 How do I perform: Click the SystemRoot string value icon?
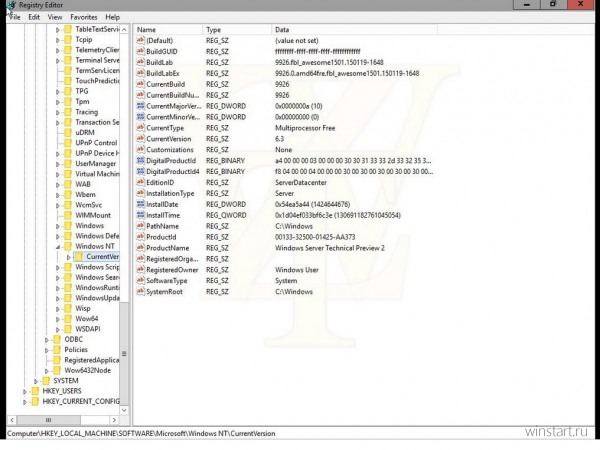click(x=139, y=292)
